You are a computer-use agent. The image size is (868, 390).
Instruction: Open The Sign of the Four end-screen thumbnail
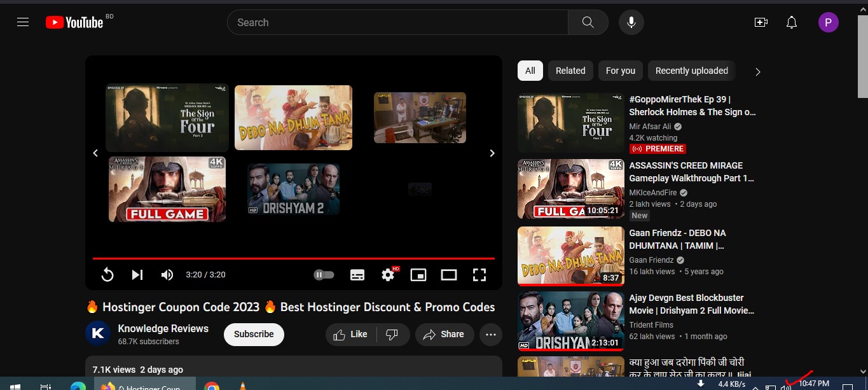[167, 118]
